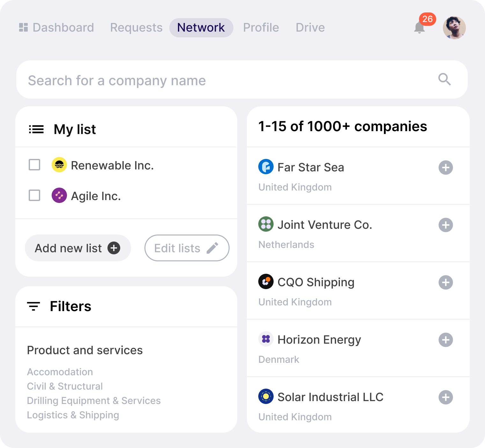Image resolution: width=485 pixels, height=448 pixels.
Task: Focus the company name search field
Action: [223, 80]
